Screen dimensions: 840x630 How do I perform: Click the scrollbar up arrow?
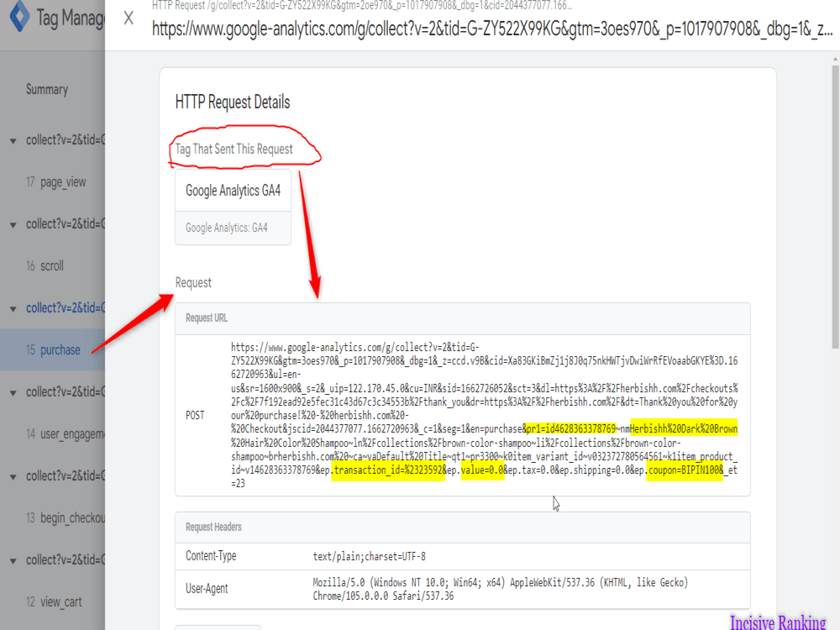pyautogui.click(x=835, y=59)
